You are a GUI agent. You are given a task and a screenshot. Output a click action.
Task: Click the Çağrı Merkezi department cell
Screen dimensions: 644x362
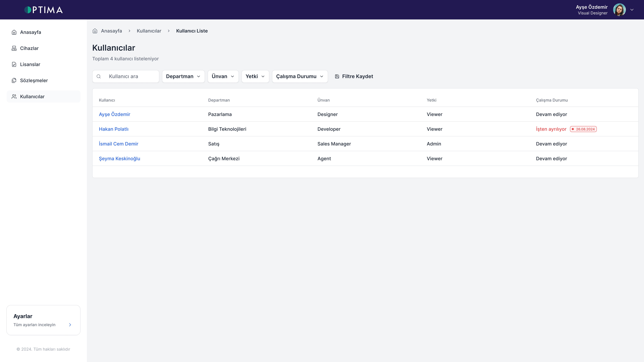(224, 158)
